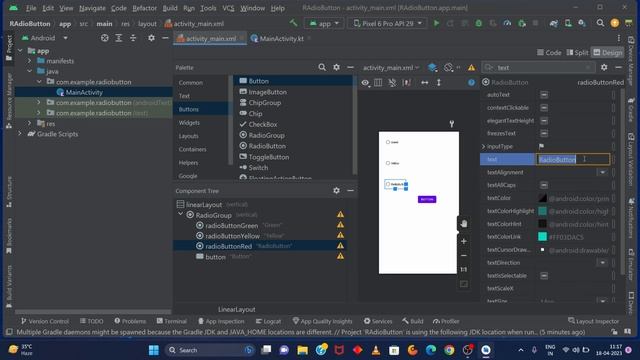Expand the manifests folder
Image resolution: width=640 pixels, height=360 pixels.
coord(29,61)
